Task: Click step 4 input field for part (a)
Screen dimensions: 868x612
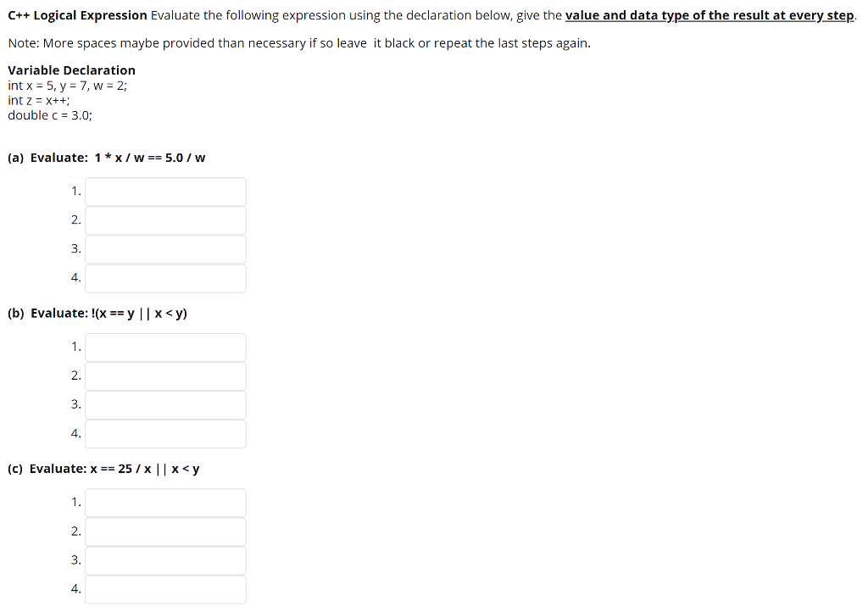Action: [165, 277]
